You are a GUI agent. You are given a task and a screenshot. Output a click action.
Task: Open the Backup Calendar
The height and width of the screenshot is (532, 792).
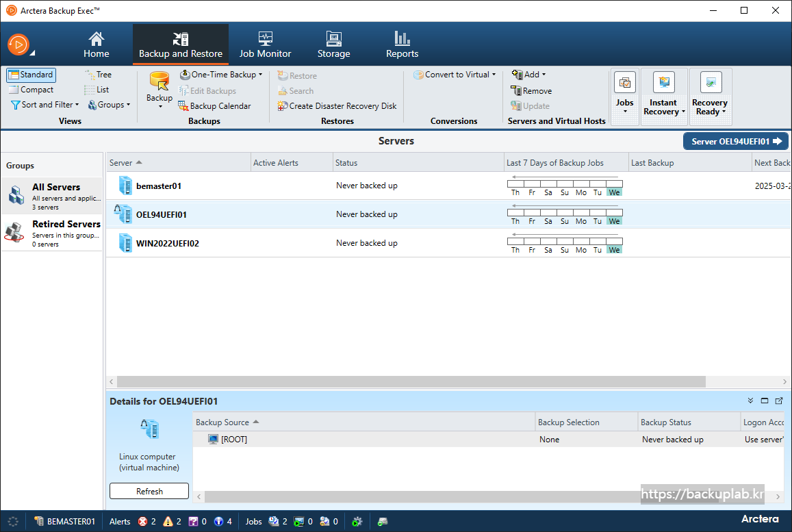point(214,105)
